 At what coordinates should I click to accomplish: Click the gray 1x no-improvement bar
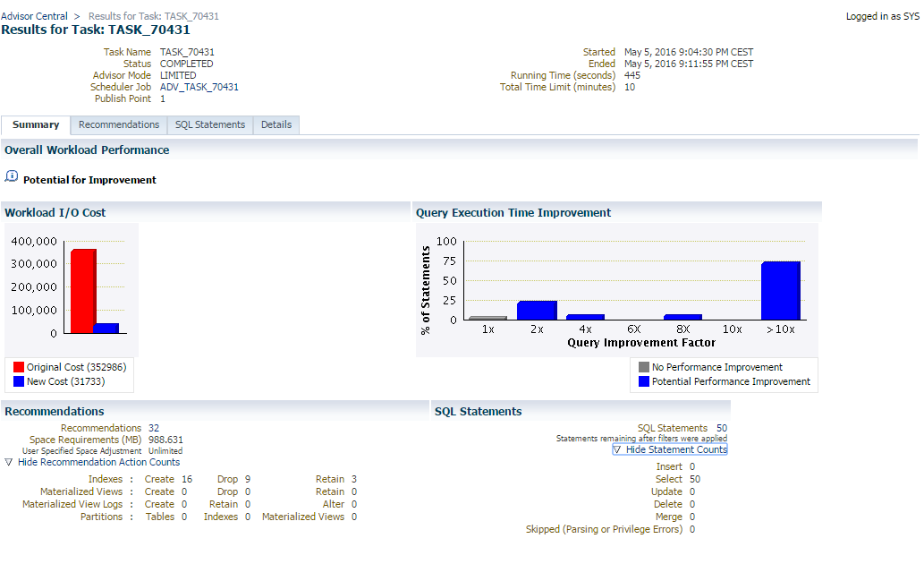coord(487,318)
